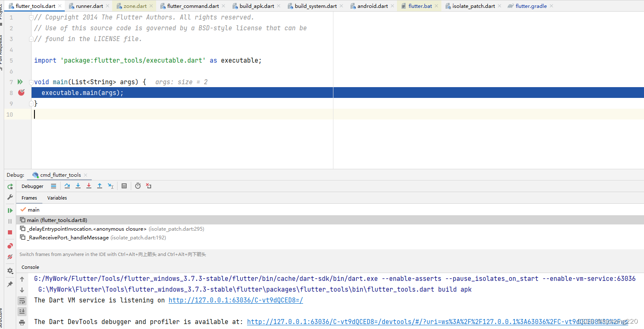Select _RawReceivePort._handleMessage frame
Image resolution: width=644 pixels, height=329 pixels.
pyautogui.click(x=330, y=237)
